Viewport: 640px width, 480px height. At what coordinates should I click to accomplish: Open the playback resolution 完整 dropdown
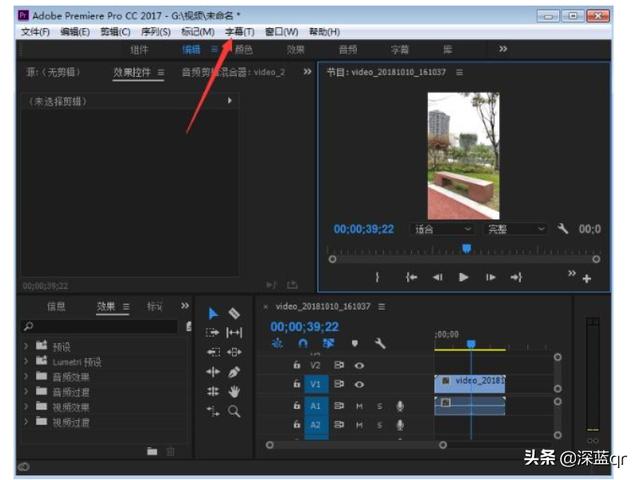coord(516,229)
